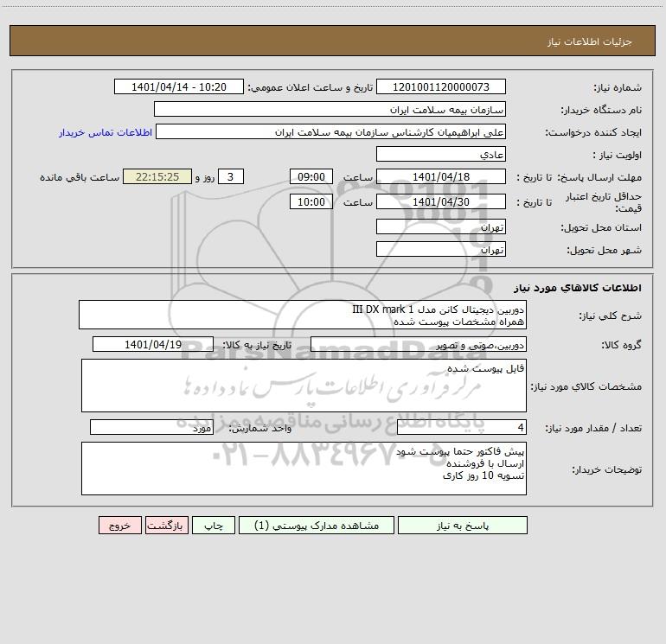Select the شماره نیاز field 1201001120000073
The image size is (666, 644).
pos(441,86)
